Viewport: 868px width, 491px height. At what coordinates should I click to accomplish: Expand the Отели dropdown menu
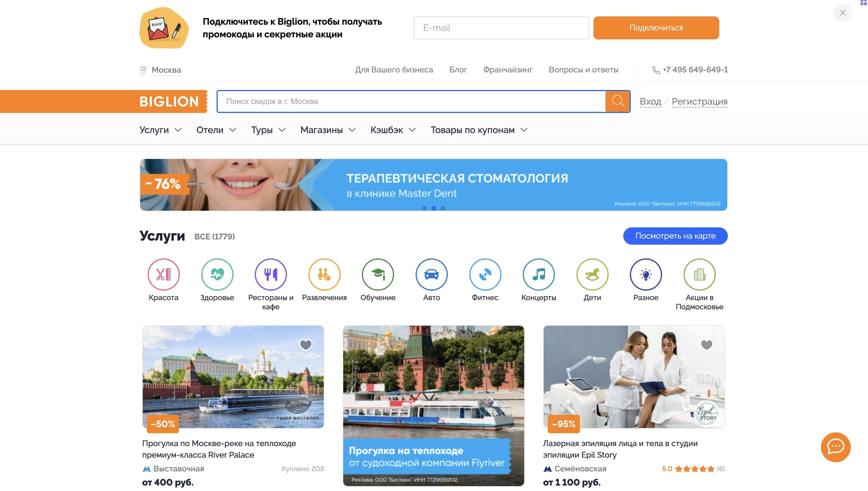(216, 130)
